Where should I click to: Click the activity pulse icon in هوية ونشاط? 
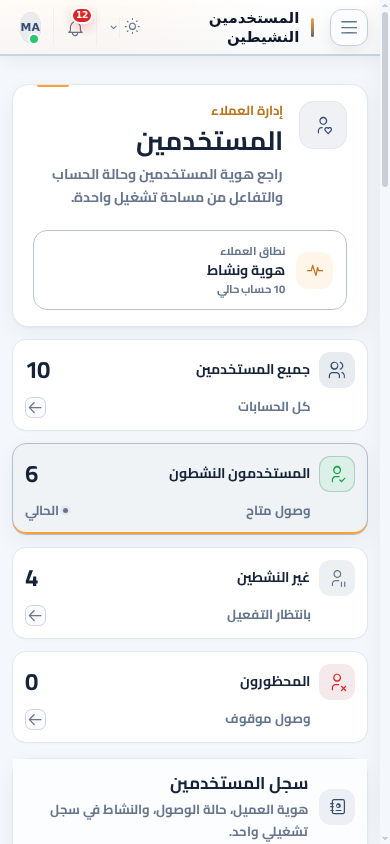coord(315,270)
